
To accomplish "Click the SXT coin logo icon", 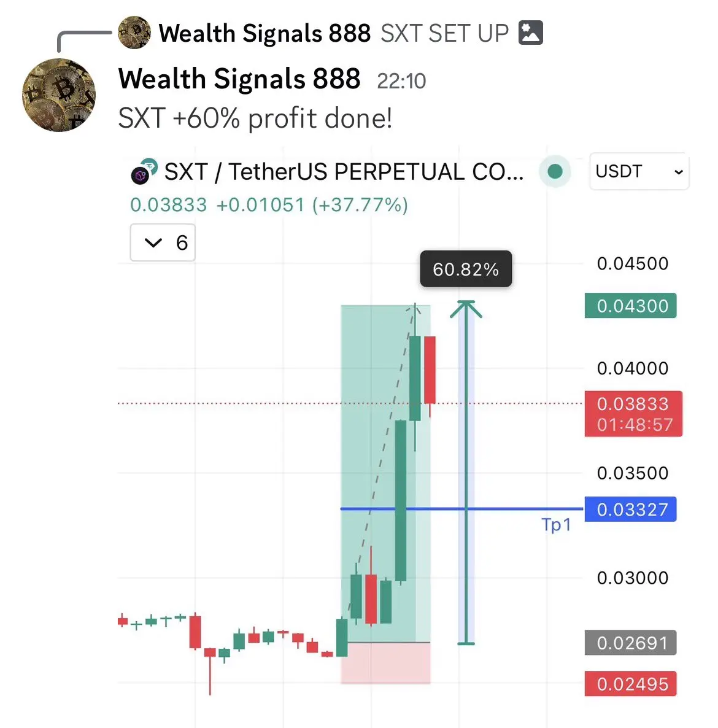I will click(x=144, y=171).
